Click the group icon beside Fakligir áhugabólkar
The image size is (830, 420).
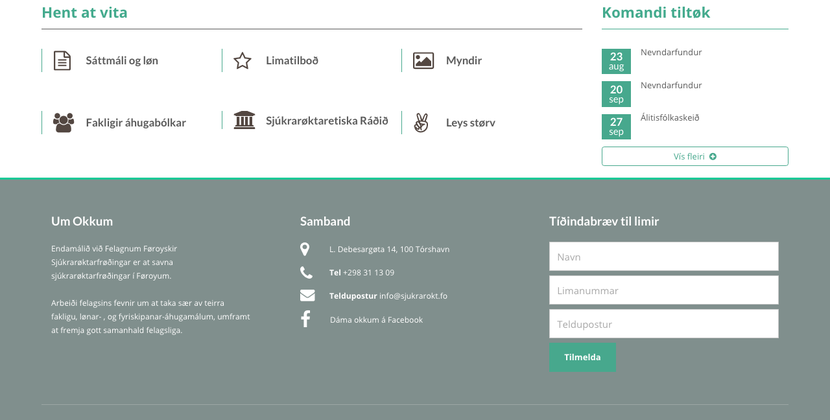pos(63,123)
